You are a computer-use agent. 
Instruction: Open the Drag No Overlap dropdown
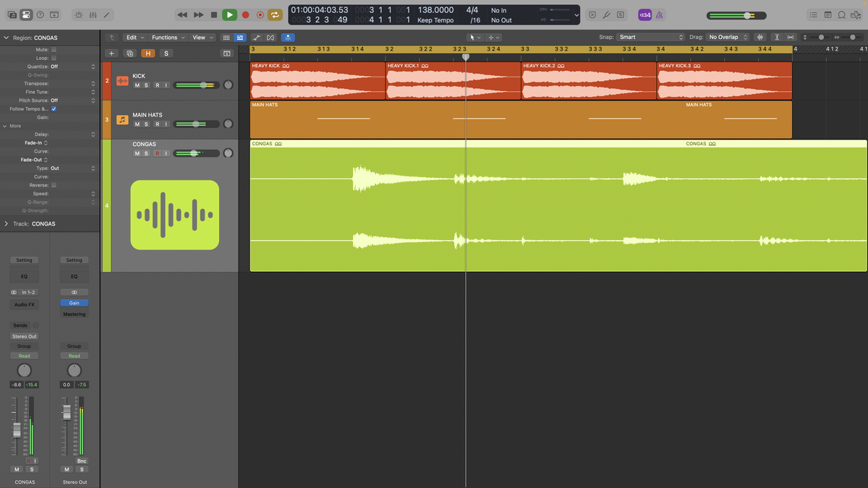(728, 37)
